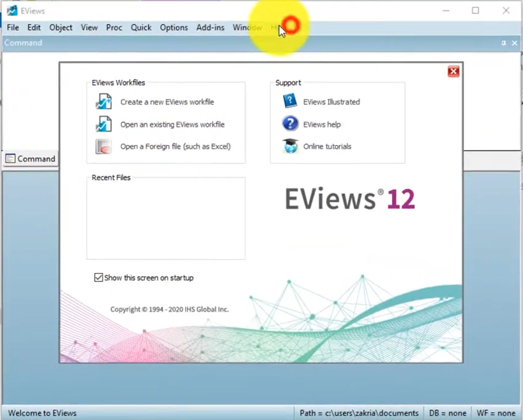Close the EViews application window

(506, 11)
